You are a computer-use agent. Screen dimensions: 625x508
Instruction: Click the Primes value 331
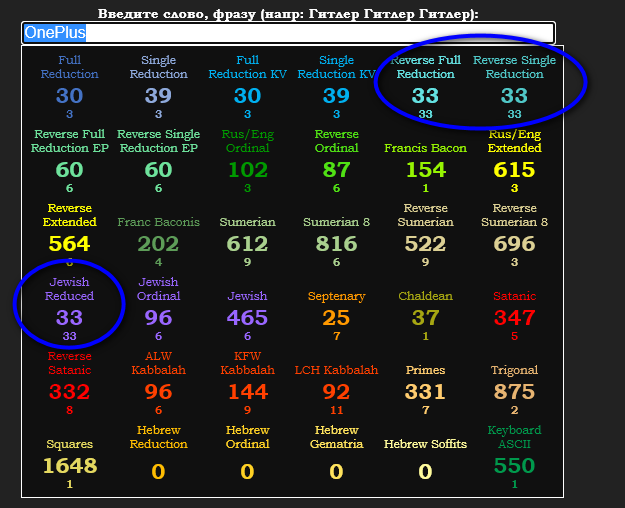coord(425,392)
